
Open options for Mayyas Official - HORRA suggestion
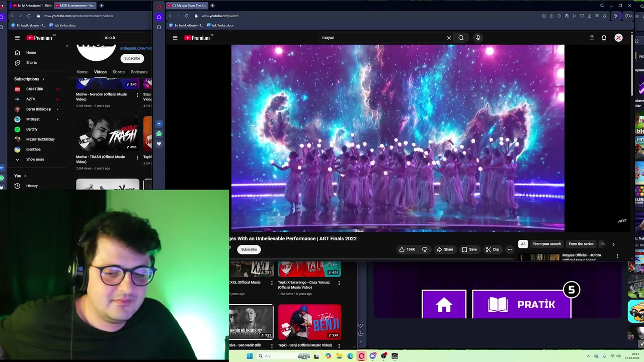[x=617, y=256]
